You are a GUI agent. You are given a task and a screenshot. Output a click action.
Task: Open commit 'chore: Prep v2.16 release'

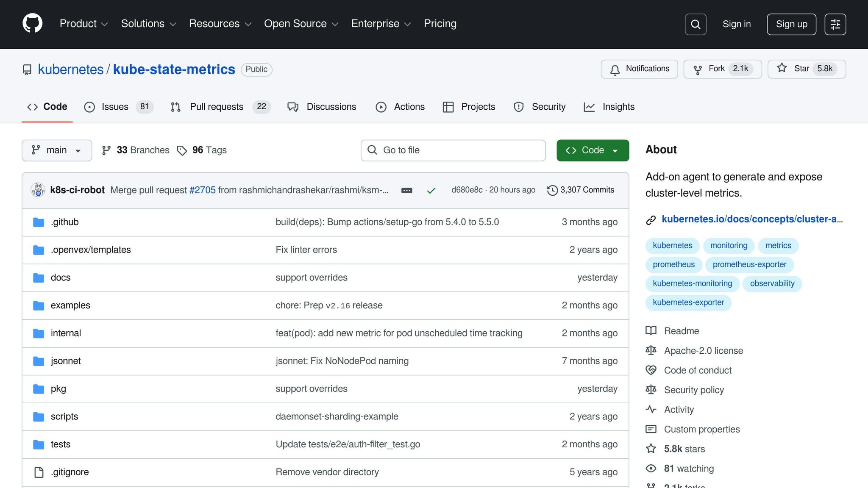[x=329, y=305]
